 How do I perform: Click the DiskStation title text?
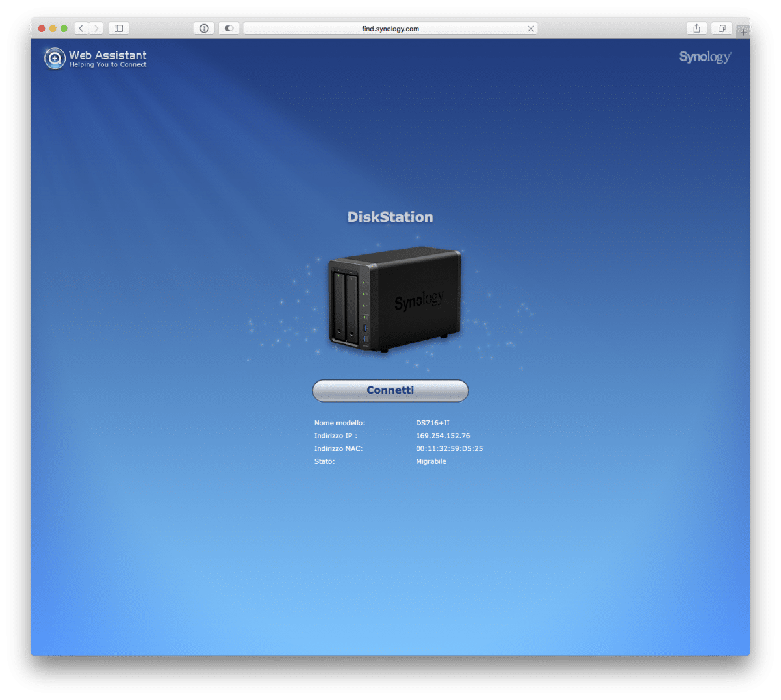point(390,217)
